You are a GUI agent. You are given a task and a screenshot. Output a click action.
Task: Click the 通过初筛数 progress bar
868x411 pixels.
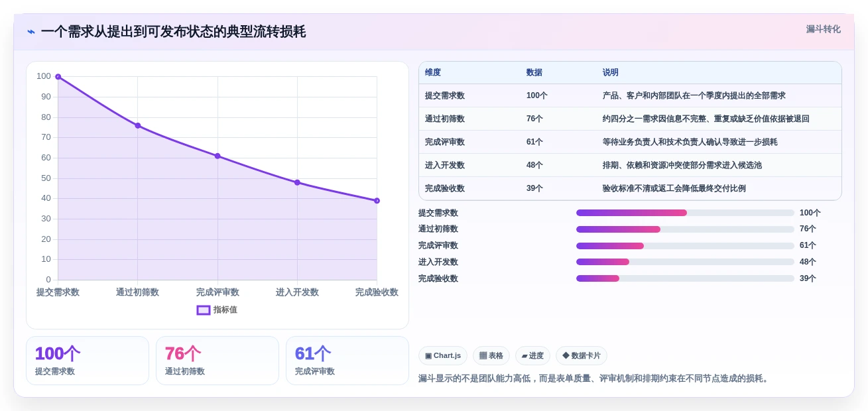click(685, 229)
